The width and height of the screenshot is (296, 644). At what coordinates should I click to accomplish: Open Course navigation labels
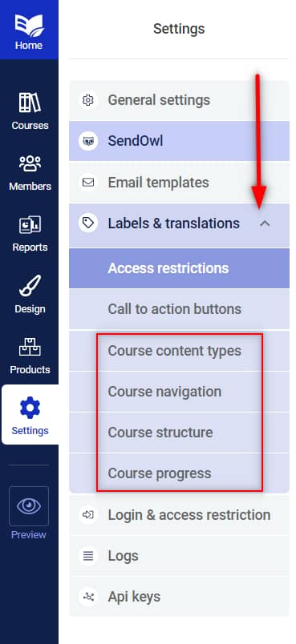(179, 392)
